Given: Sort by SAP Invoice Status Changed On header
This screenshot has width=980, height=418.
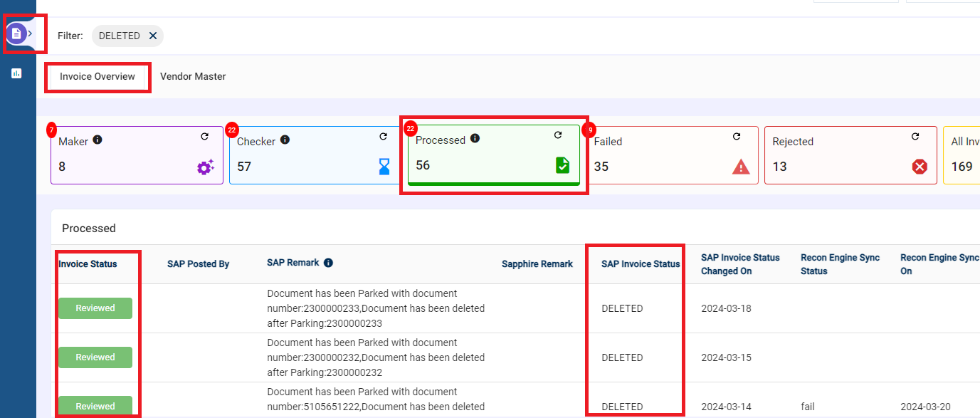Looking at the screenshot, I should pos(740,264).
